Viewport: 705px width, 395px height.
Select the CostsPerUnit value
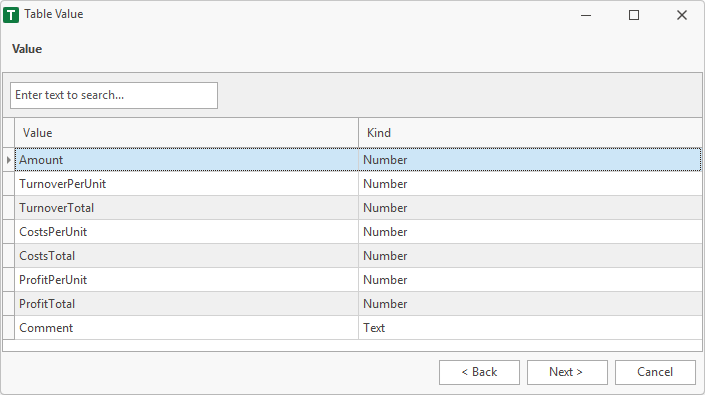187,232
